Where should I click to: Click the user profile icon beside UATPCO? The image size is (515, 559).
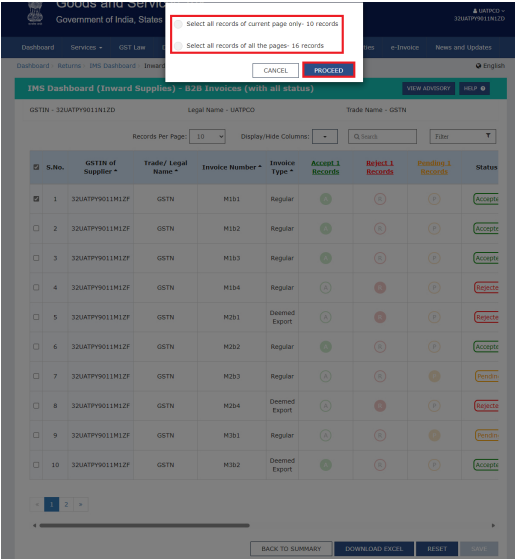tap(475, 11)
